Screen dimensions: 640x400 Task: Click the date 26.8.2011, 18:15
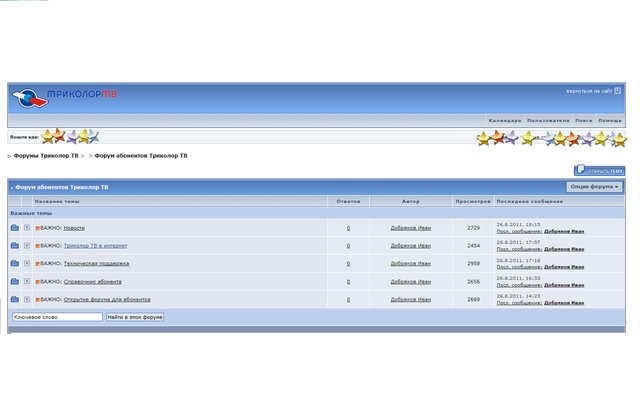518,224
